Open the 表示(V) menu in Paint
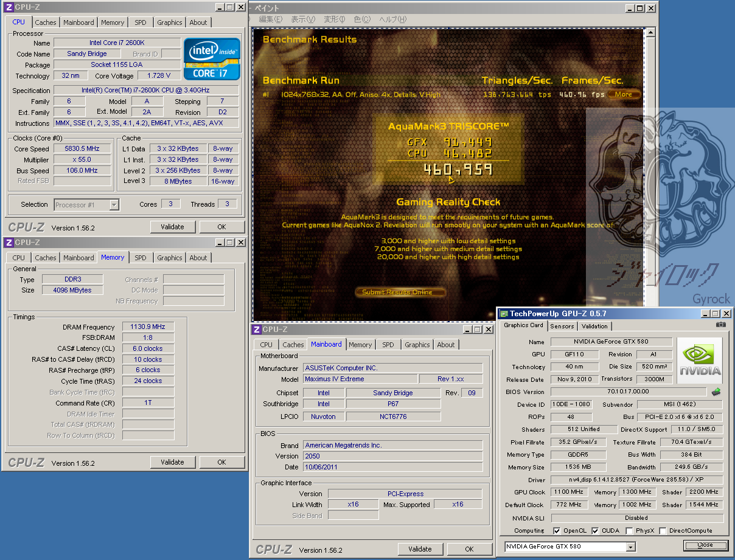 coord(303,19)
